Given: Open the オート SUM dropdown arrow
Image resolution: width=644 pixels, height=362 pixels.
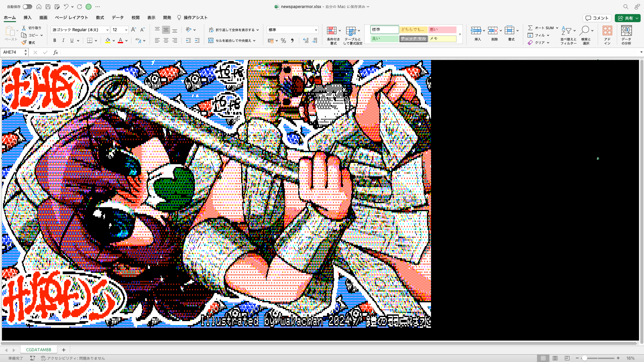Looking at the screenshot, I should pyautogui.click(x=557, y=28).
